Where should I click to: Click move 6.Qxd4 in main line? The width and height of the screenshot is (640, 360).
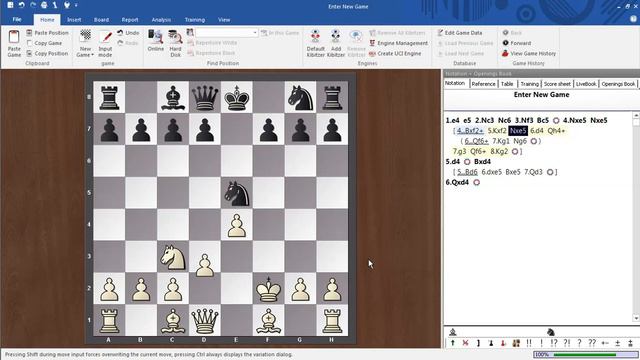pyautogui.click(x=457, y=182)
